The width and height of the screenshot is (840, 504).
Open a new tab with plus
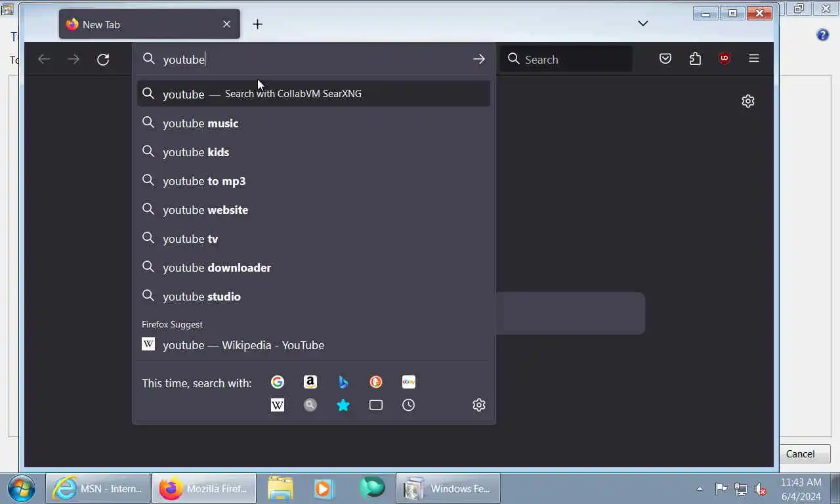point(258,24)
